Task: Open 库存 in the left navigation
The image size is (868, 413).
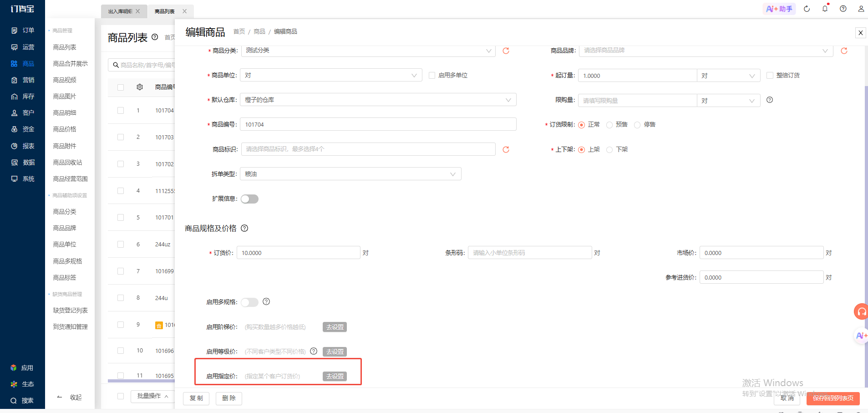Action: (22, 97)
